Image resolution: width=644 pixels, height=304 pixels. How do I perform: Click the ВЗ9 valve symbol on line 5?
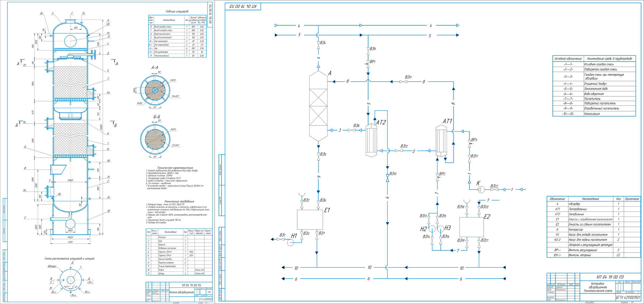(x=368, y=51)
